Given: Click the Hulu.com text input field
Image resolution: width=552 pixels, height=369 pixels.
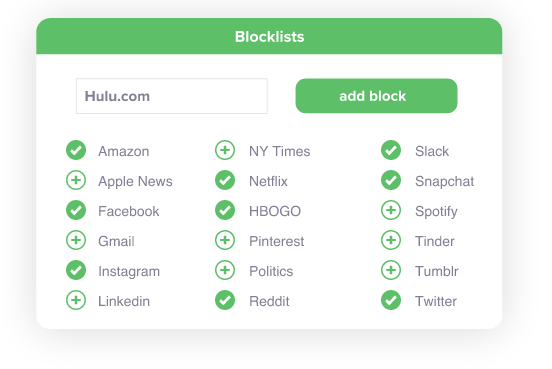Looking at the screenshot, I should (x=172, y=96).
